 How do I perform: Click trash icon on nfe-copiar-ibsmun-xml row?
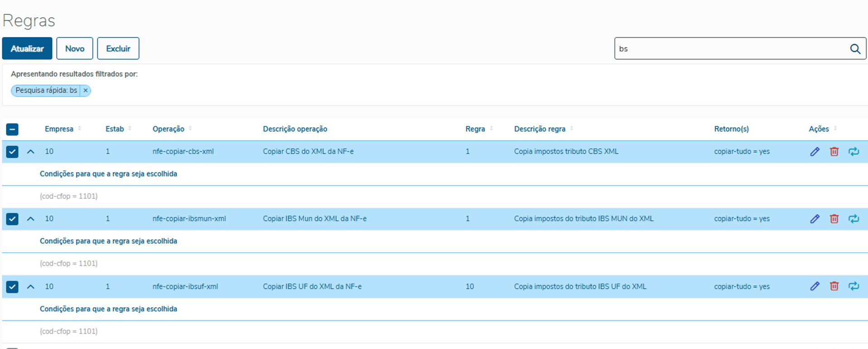[x=834, y=219]
